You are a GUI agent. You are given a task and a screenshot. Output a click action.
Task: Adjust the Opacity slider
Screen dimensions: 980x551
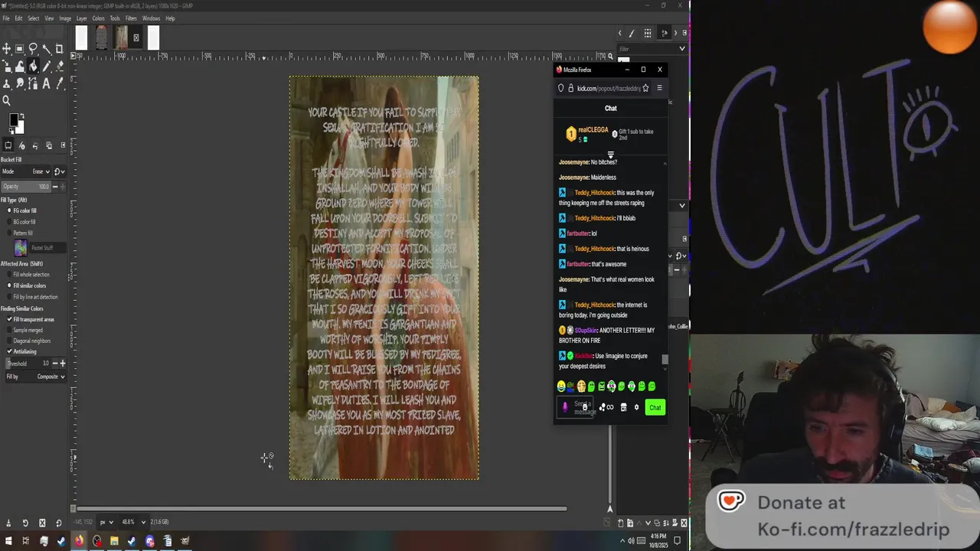point(26,186)
